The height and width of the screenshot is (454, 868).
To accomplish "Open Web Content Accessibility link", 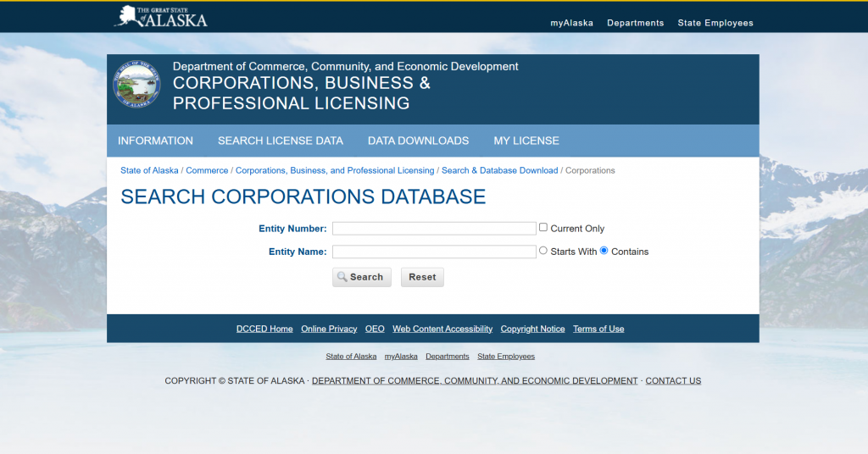I will click(442, 329).
